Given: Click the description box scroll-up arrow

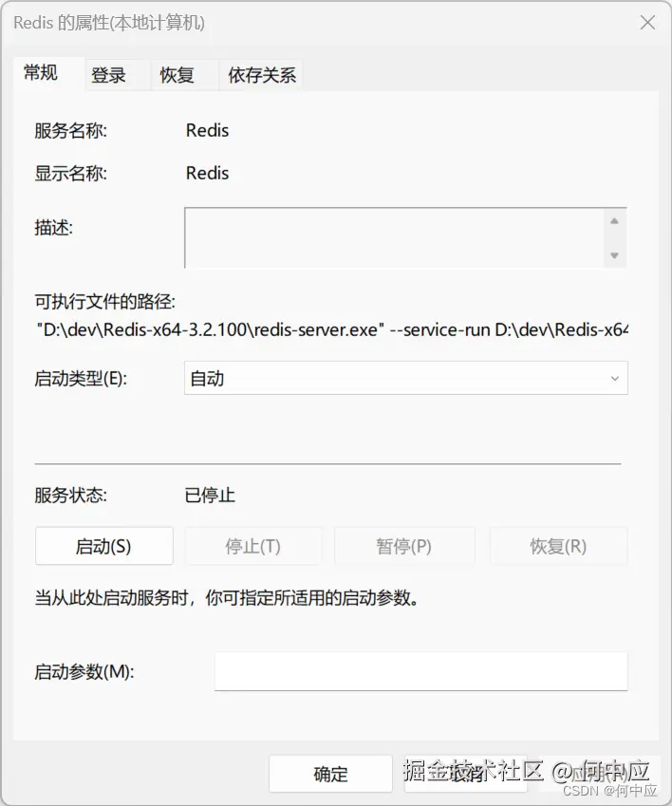Looking at the screenshot, I should tap(614, 221).
